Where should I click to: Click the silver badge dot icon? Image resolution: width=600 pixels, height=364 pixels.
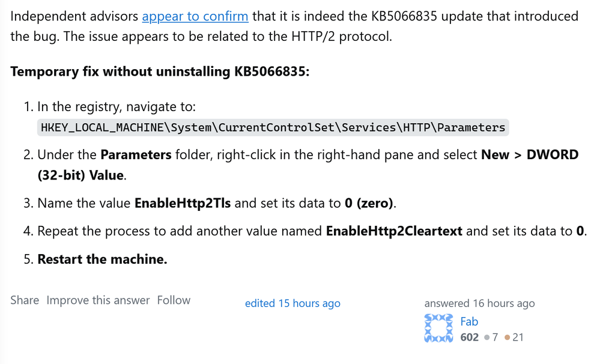click(486, 338)
